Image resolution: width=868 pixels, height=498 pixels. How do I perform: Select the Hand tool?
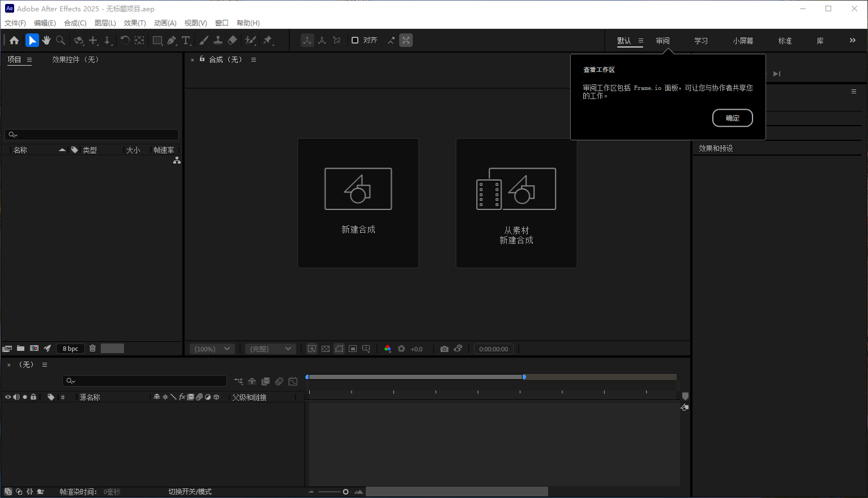[x=46, y=40]
